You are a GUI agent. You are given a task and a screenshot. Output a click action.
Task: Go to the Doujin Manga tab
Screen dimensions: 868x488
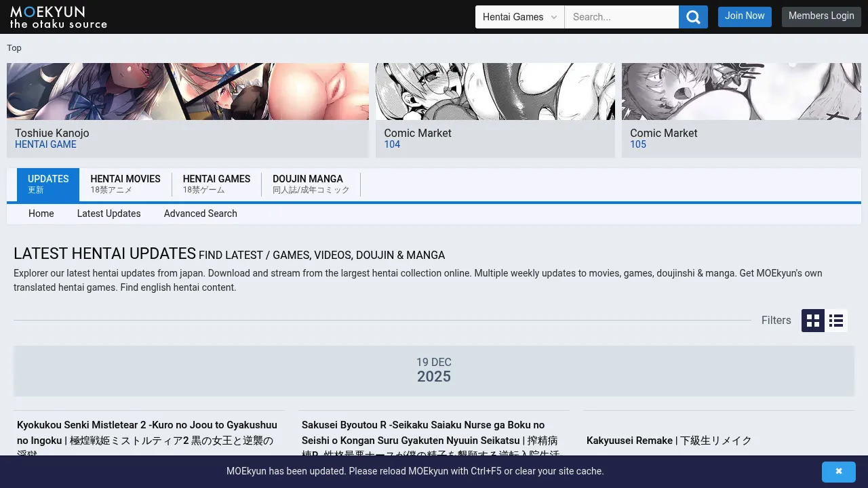tap(311, 184)
